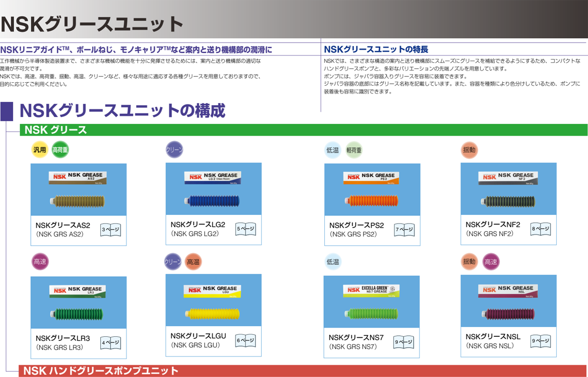The height and width of the screenshot is (377, 588).
Task: Click the green 高荷重 badge
Action: coord(60,150)
